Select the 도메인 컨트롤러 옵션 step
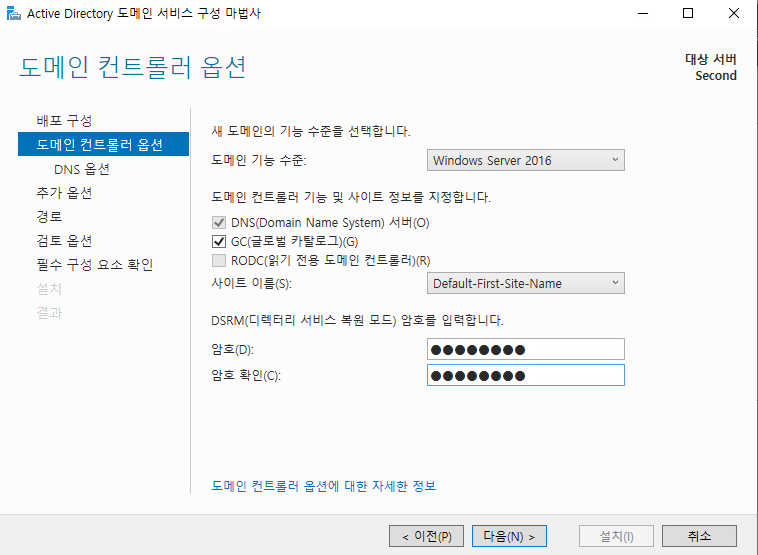Image resolution: width=758 pixels, height=555 pixels. (x=103, y=144)
